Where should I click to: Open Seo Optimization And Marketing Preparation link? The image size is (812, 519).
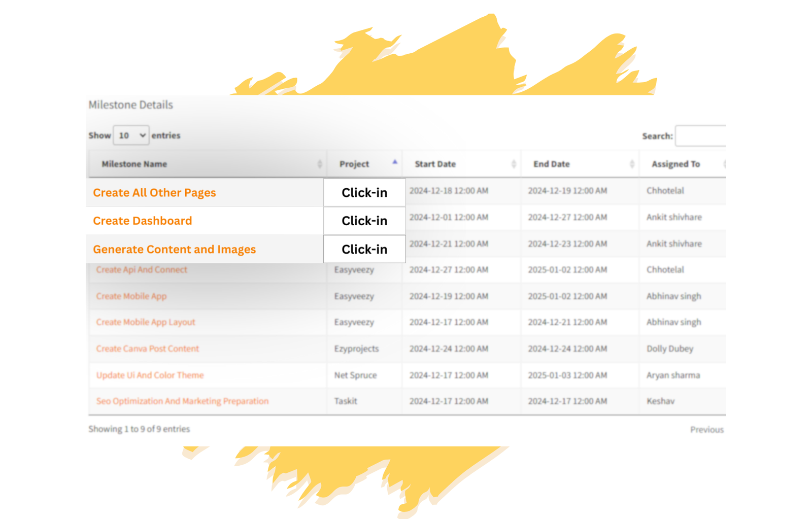pyautogui.click(x=182, y=401)
